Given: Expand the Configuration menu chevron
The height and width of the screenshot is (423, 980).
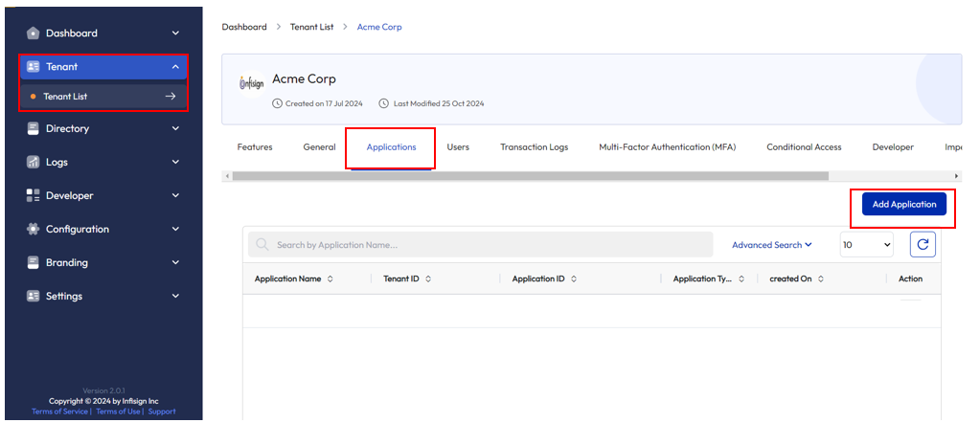Looking at the screenshot, I should [175, 230].
